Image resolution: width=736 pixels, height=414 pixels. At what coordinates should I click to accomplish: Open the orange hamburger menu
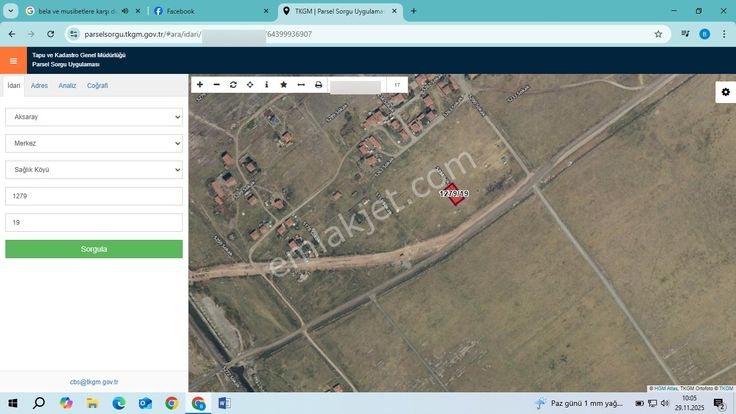[13, 61]
